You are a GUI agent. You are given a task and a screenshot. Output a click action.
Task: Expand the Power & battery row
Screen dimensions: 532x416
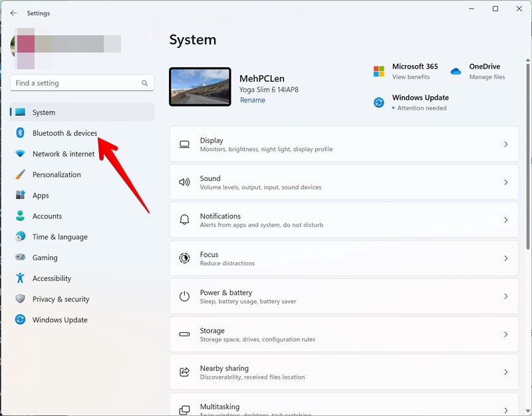pos(510,296)
